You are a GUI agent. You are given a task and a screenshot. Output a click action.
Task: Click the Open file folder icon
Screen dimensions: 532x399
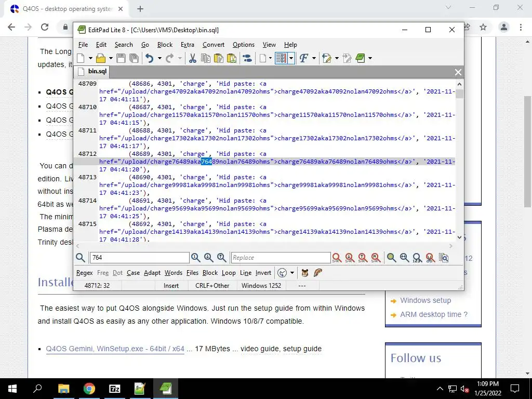coord(101,58)
